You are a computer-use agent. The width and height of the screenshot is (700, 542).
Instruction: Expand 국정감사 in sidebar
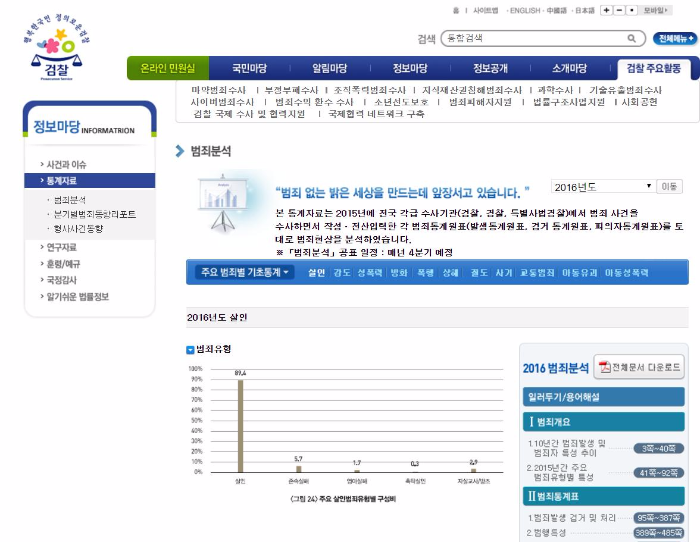click(x=62, y=280)
